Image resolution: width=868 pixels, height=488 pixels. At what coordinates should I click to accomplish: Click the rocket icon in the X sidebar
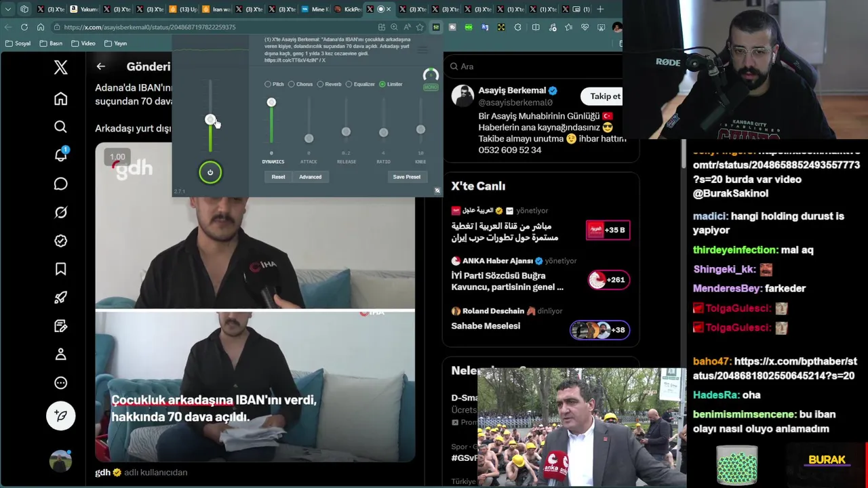pyautogui.click(x=60, y=297)
